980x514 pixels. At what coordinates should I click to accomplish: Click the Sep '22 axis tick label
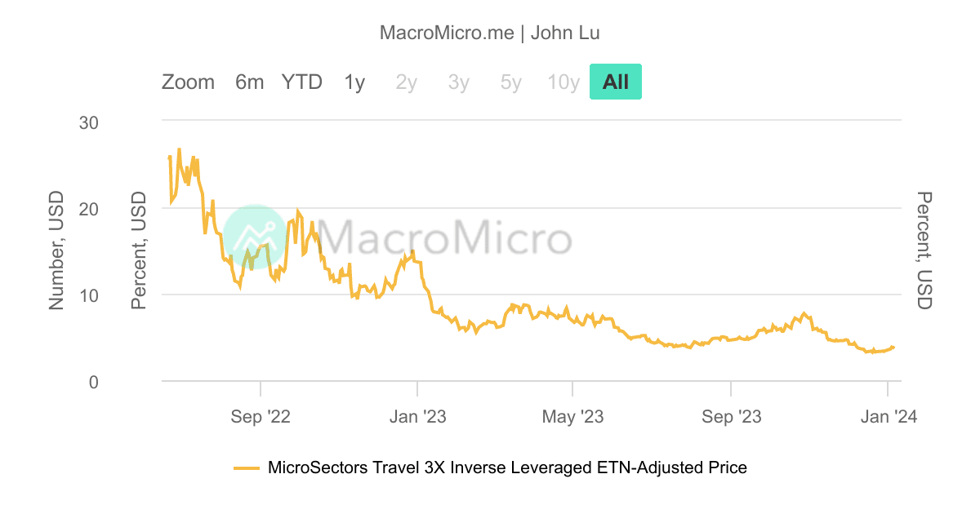[260, 416]
